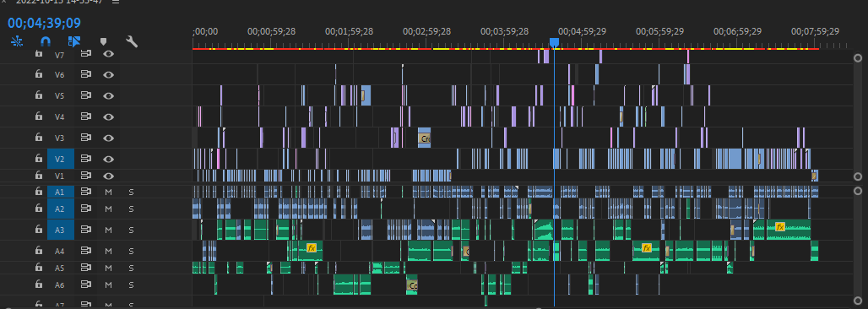Lock audio track A3 padlock
Screen dimensions: 868x309
point(39,229)
